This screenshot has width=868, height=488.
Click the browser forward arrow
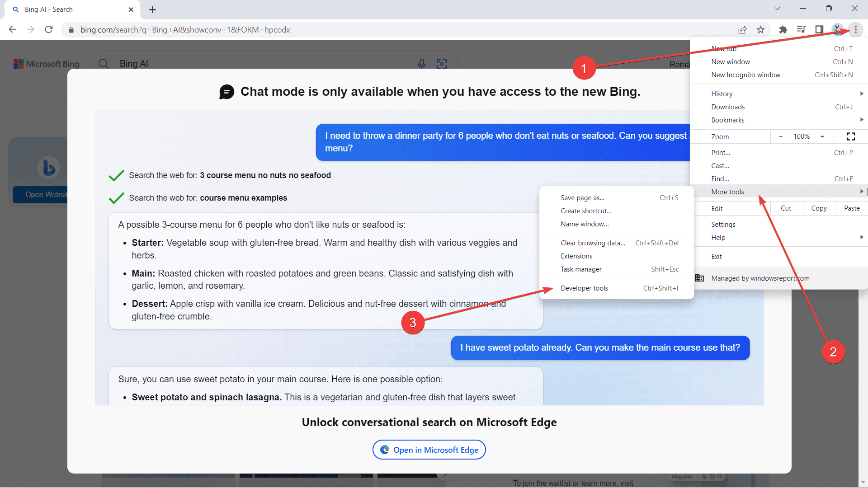pyautogui.click(x=30, y=29)
